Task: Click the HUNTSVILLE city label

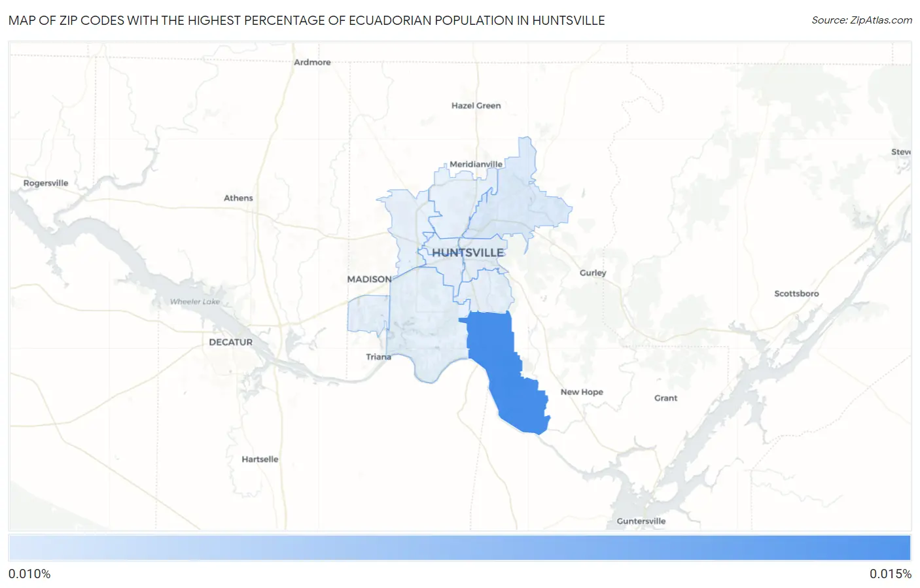Action: [468, 252]
